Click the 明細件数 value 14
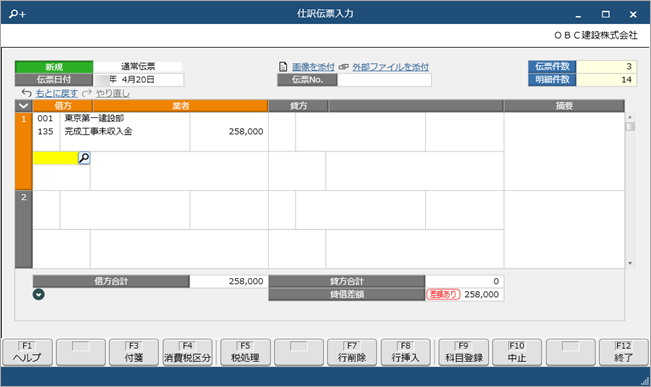The height and width of the screenshot is (387, 651). coord(606,80)
